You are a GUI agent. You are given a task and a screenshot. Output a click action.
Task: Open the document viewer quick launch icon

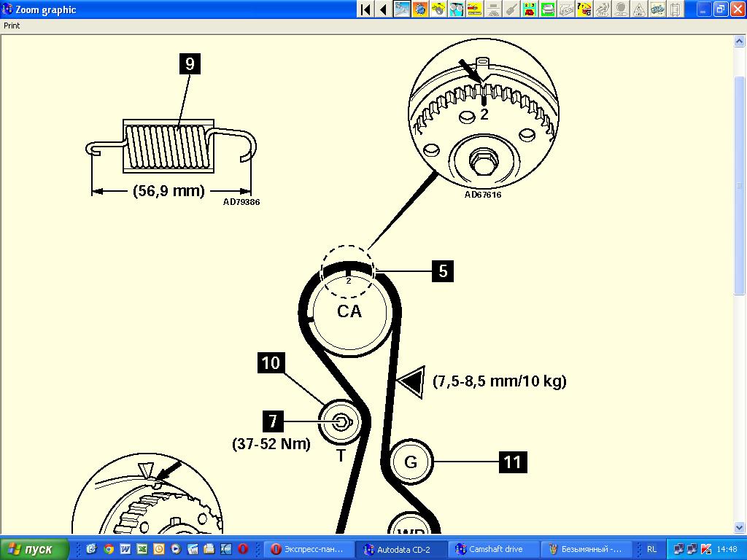point(193,549)
